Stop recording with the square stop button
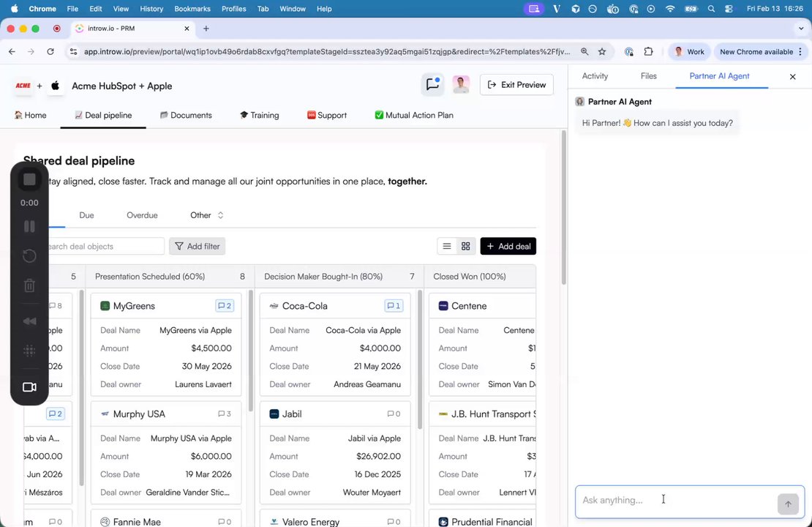The image size is (812, 527). coord(29,180)
